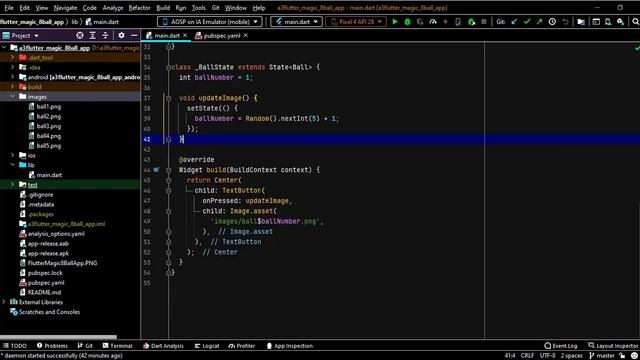Click Flutter Hot Reload lightning icon

pos(445,22)
